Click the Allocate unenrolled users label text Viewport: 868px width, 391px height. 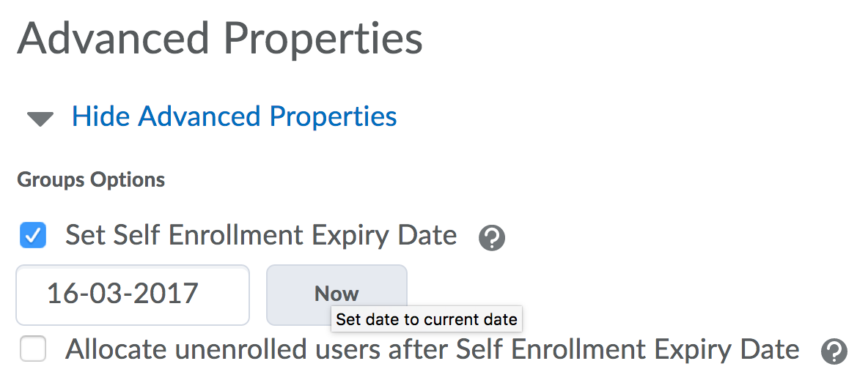432,350
